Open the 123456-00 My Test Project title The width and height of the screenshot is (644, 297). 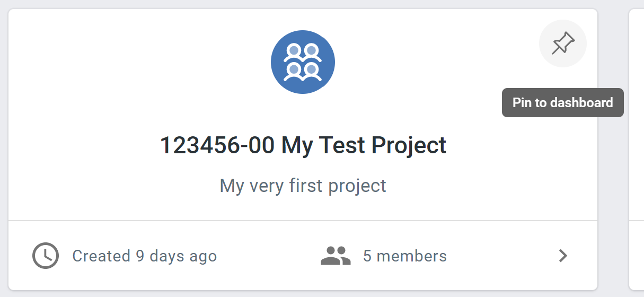pyautogui.click(x=303, y=145)
